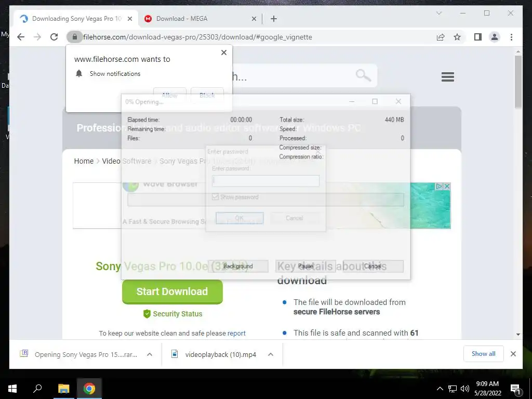The width and height of the screenshot is (532, 399).
Task: Click the report link
Action: click(x=236, y=333)
